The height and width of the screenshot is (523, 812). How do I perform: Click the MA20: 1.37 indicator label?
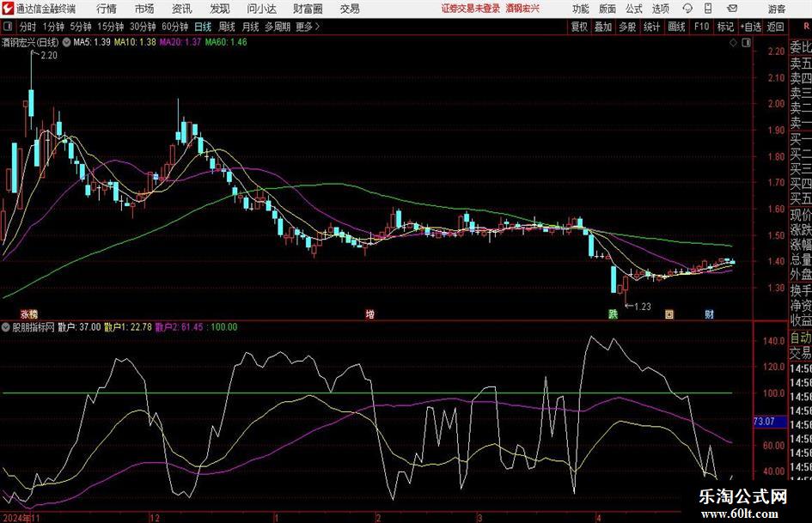tap(180, 42)
